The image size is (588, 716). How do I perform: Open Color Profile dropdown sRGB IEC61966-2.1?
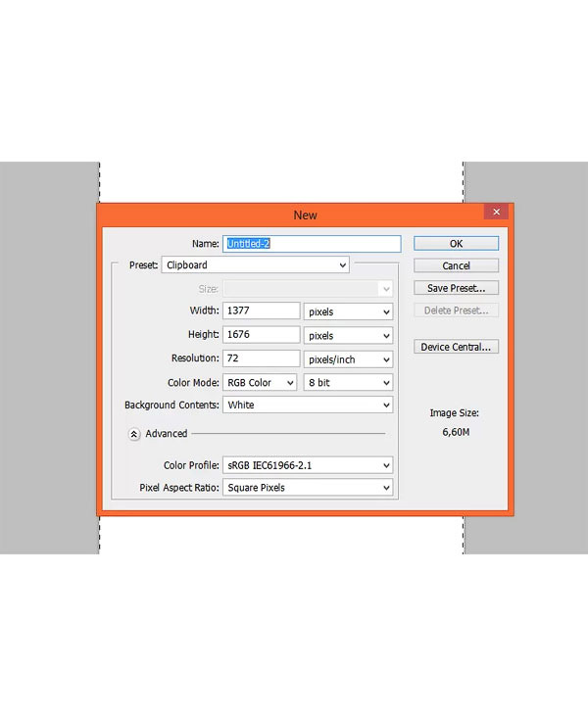click(308, 465)
